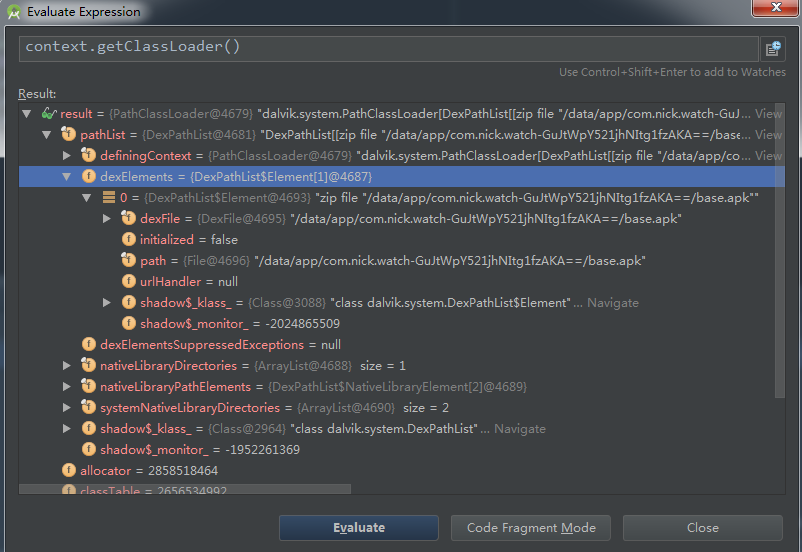Click Navigate link for DexPathList$Element class
Image resolution: width=802 pixels, height=552 pixels.
point(612,303)
